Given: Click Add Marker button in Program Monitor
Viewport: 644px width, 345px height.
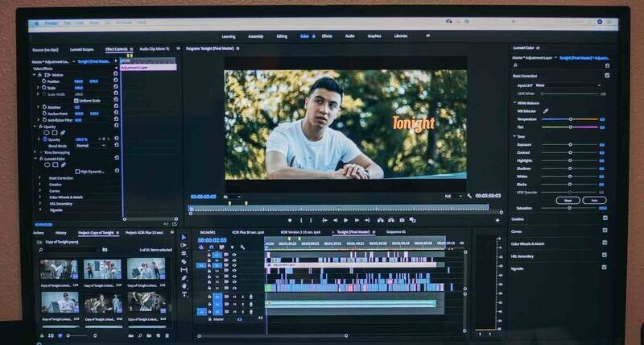Looking at the screenshot, I should [290, 220].
